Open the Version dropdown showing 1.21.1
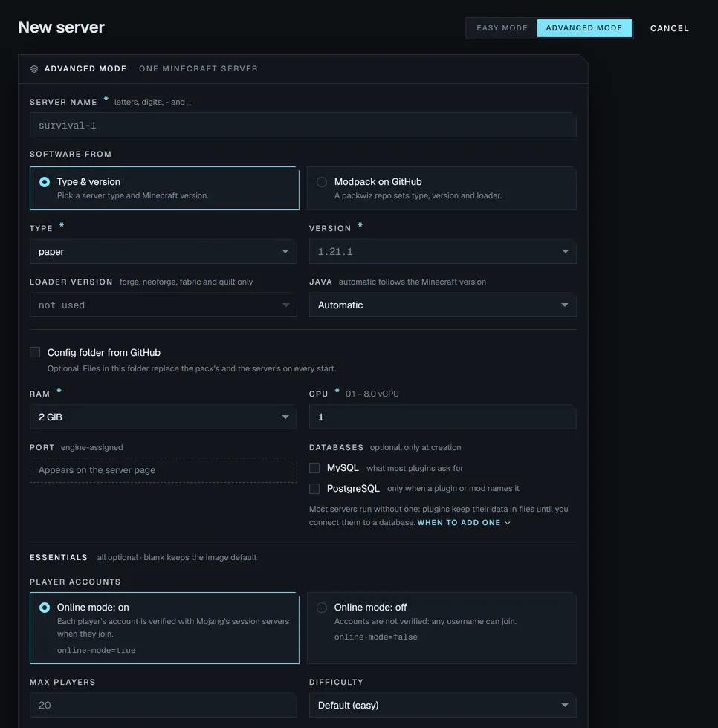This screenshot has height=728, width=718. 442,251
